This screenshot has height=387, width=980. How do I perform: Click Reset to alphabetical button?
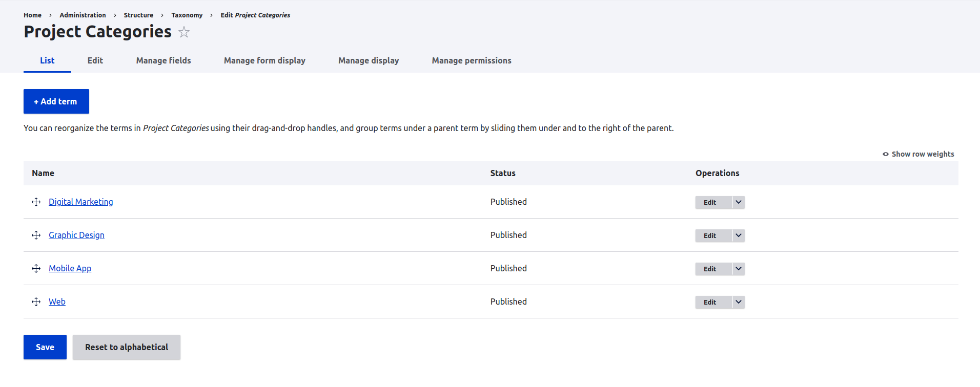[x=126, y=347]
